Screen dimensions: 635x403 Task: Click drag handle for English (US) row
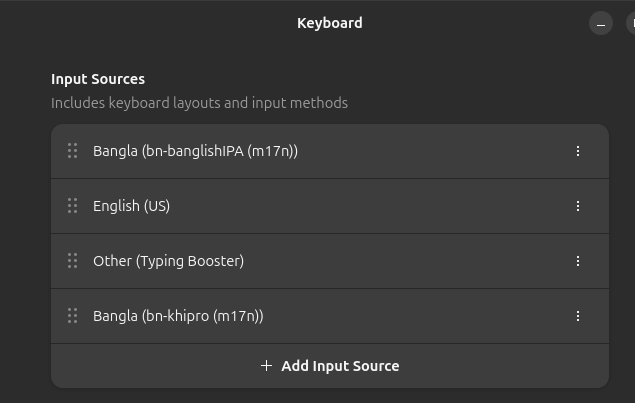72,206
